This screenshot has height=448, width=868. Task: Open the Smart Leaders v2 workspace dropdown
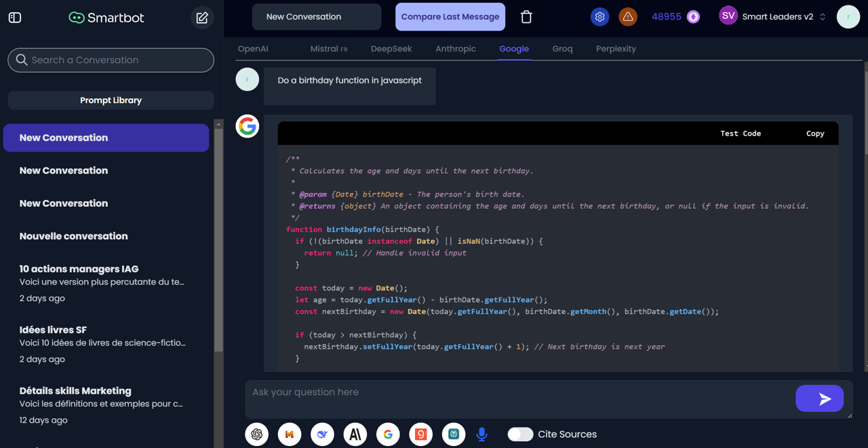(x=773, y=17)
